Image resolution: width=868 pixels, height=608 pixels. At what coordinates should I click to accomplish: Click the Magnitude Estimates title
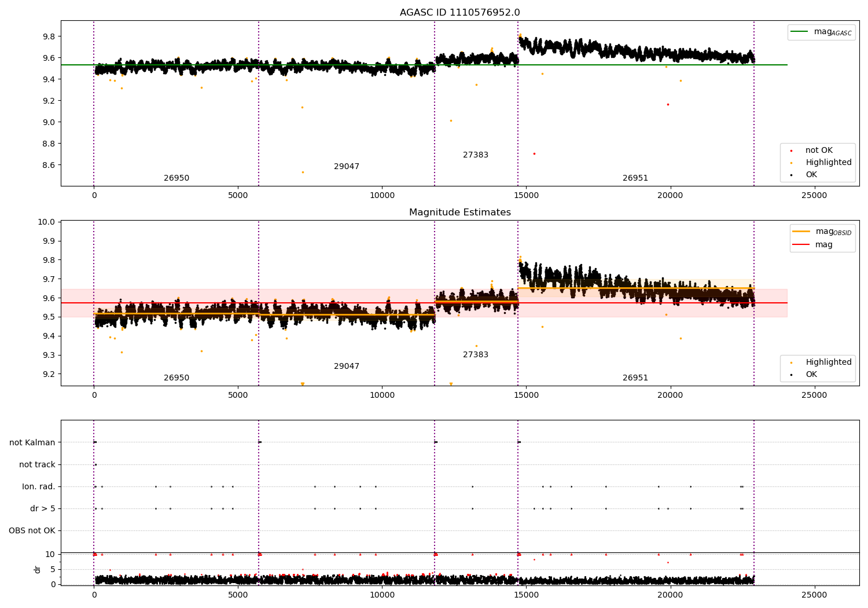[459, 213]
